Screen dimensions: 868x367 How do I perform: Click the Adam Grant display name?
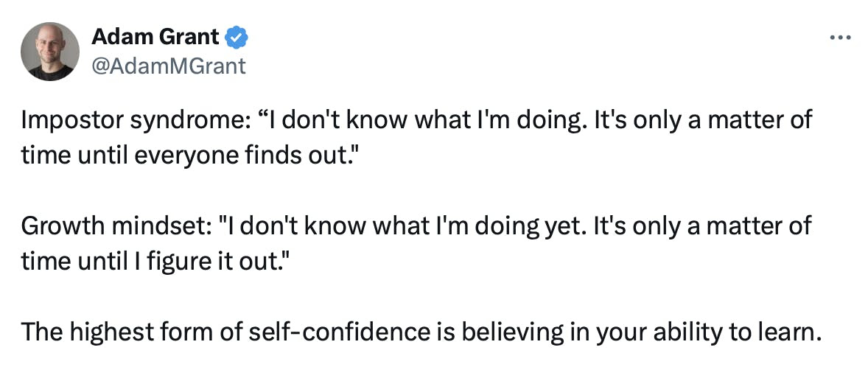156,35
